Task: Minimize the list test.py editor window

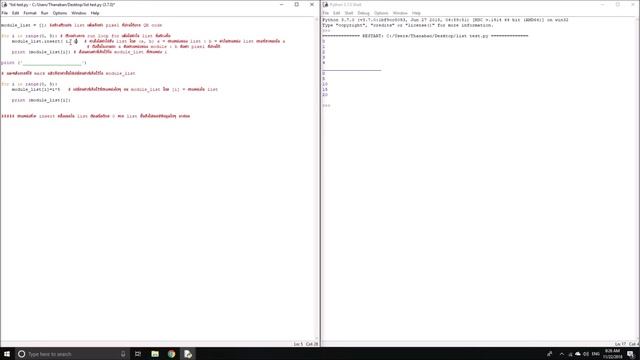Action: (282, 4)
